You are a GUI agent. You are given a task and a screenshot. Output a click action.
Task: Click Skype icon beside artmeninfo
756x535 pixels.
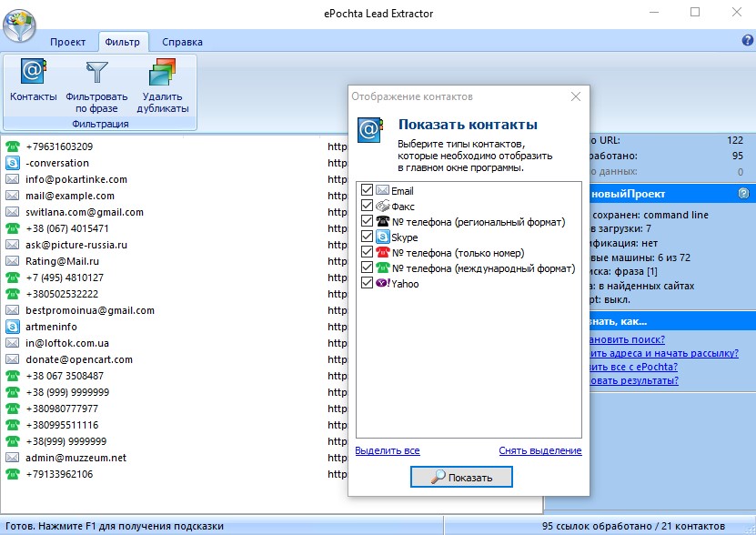tap(13, 327)
